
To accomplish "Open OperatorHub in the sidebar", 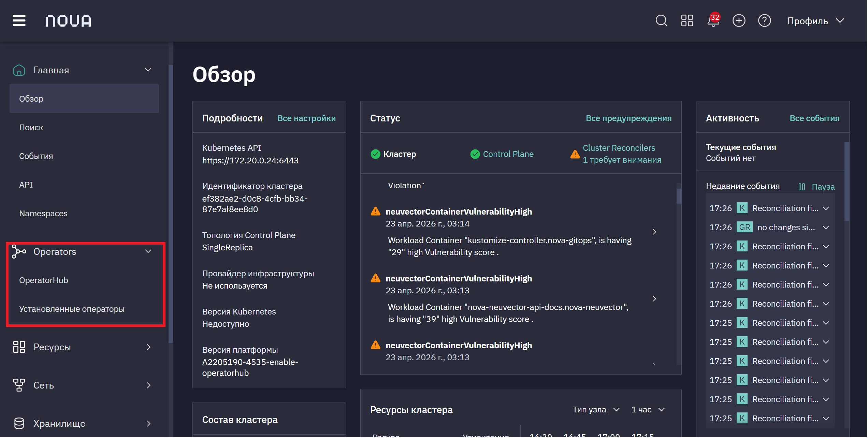I will coord(84,280).
